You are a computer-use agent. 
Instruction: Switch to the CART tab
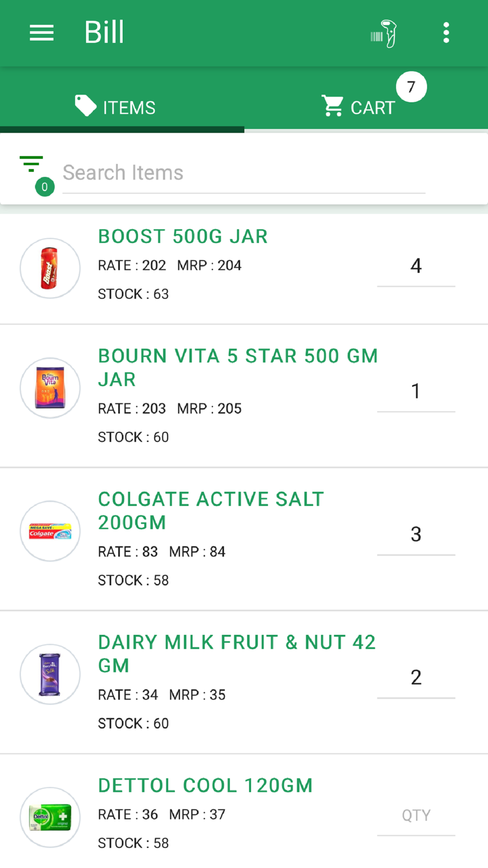[x=359, y=106]
